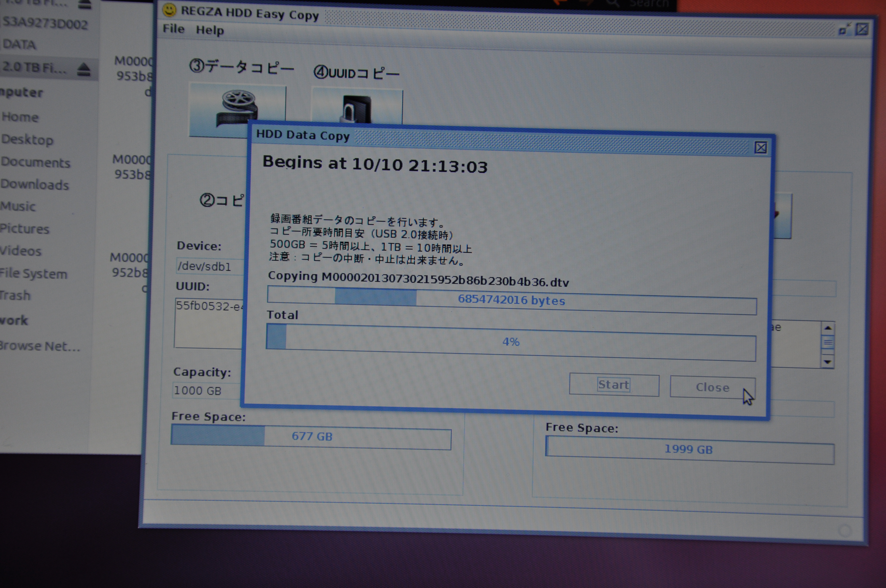Click the UUID text box starting 55fb0532
Viewport: 886px width, 588px height.
[x=209, y=323]
